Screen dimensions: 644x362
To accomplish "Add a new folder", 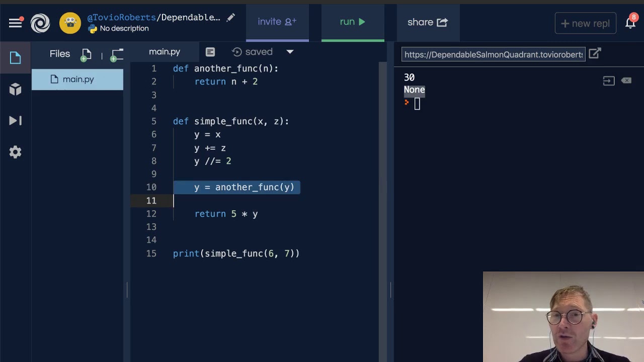I will coord(117,55).
